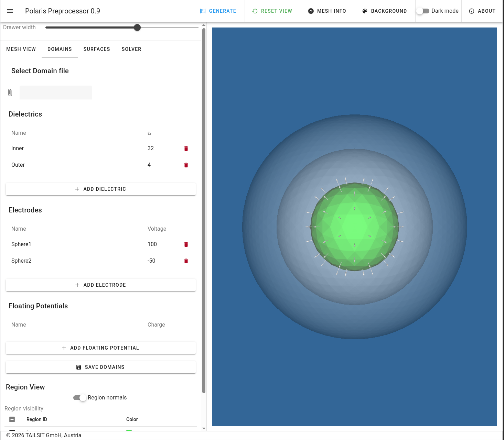504x440 pixels.
Task: Select the Domains tab
Action: (x=60, y=49)
